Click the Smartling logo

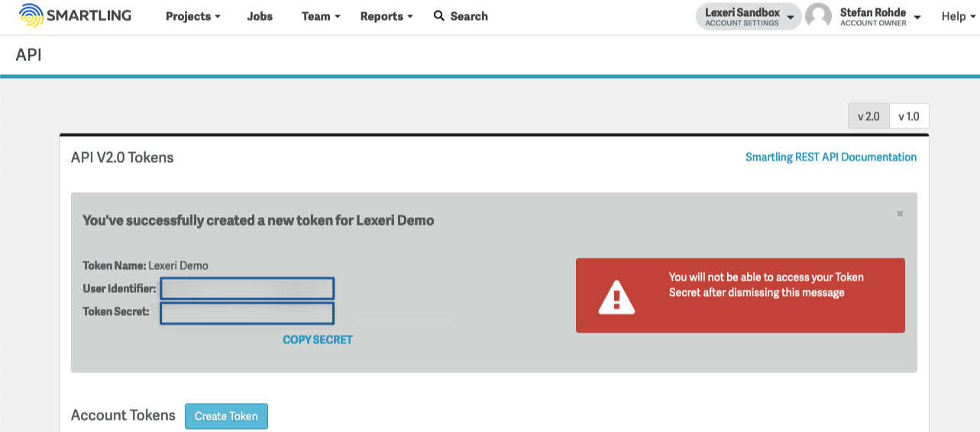(75, 15)
